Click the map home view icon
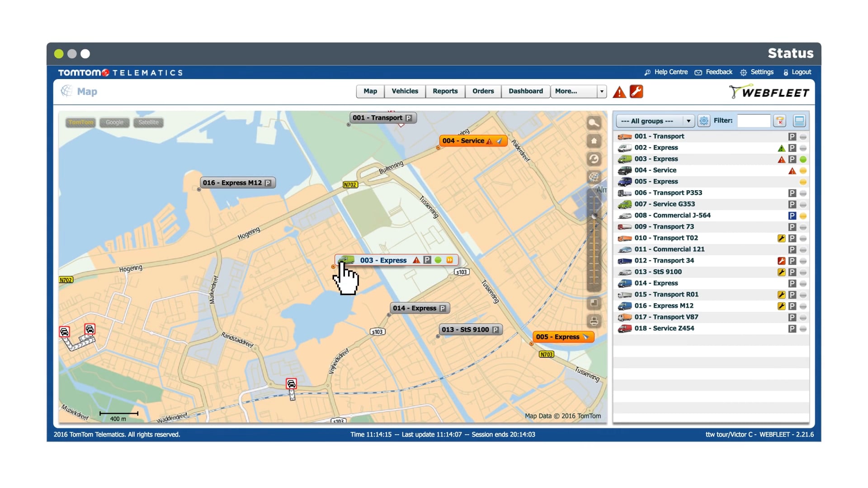This screenshot has height=488, width=868. 594,141
